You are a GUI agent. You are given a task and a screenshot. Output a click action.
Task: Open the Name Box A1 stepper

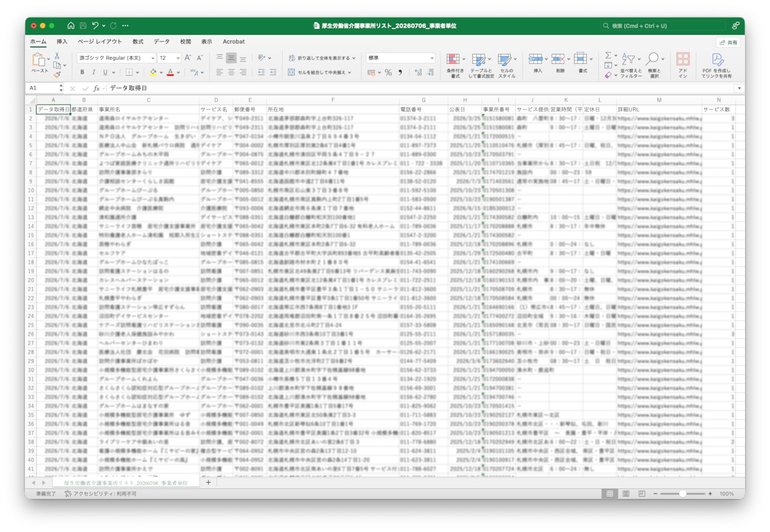61,88
